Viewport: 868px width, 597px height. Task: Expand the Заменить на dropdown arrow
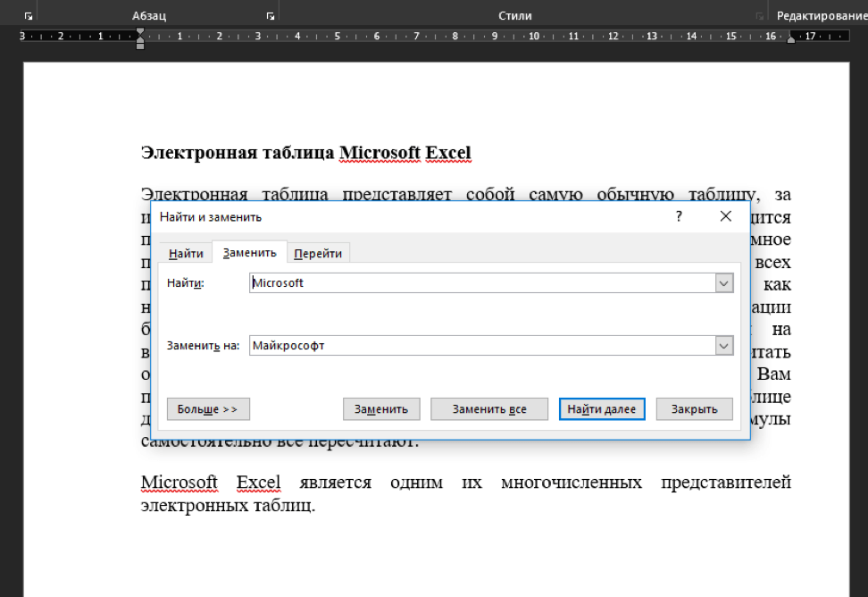tap(723, 346)
